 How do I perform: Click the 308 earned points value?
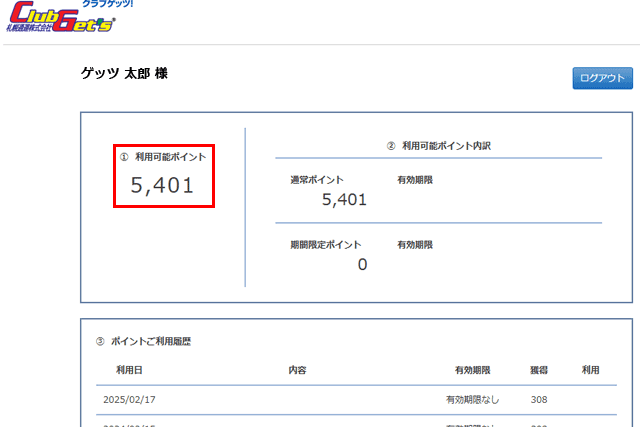(539, 400)
